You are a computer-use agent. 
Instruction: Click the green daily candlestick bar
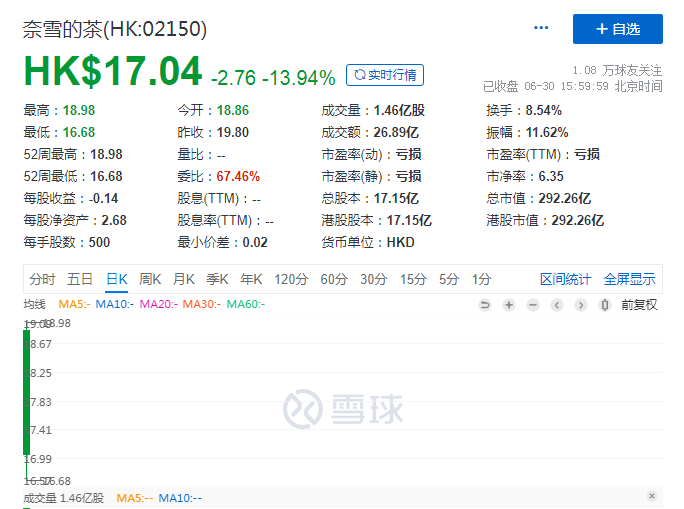click(x=27, y=393)
